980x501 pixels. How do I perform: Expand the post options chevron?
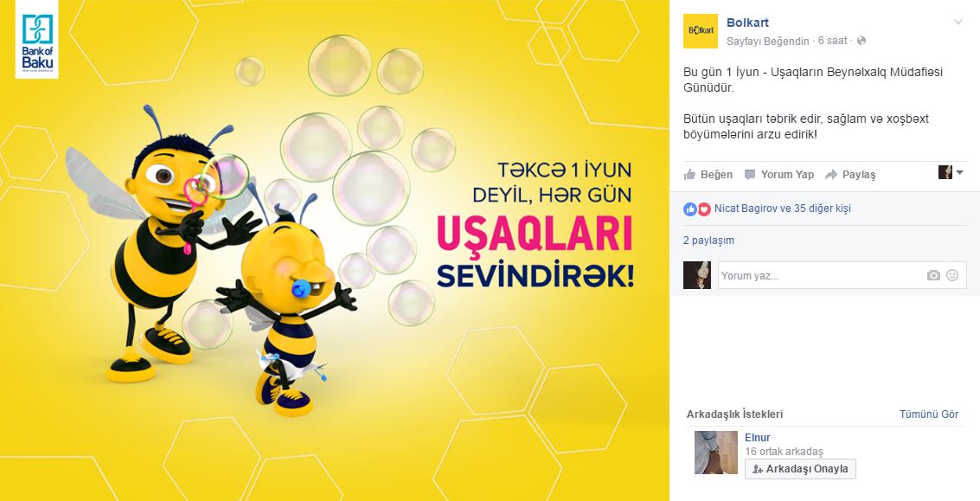958,22
